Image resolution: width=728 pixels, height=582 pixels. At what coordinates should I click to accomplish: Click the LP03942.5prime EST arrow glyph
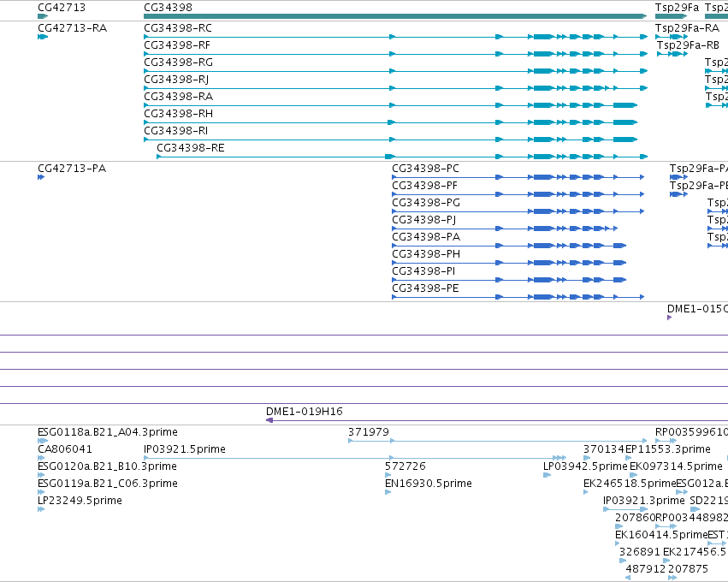[x=547, y=475]
